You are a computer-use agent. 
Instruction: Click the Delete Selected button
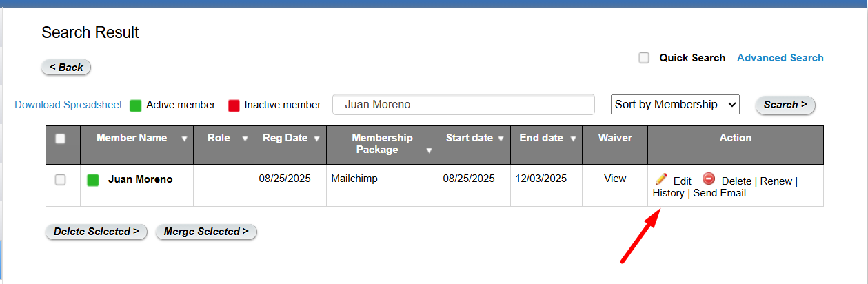coord(96,232)
